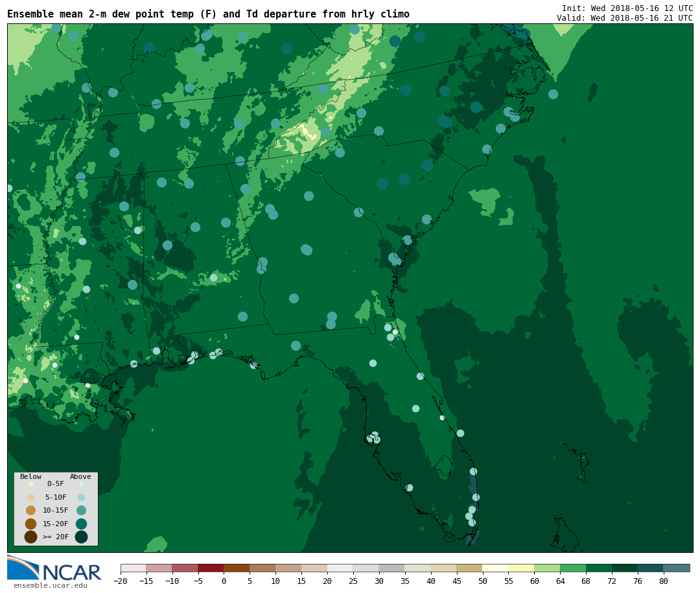This screenshot has width=700, height=593.
Task: Click the -20 colorbar tick label
Action: pos(121,581)
